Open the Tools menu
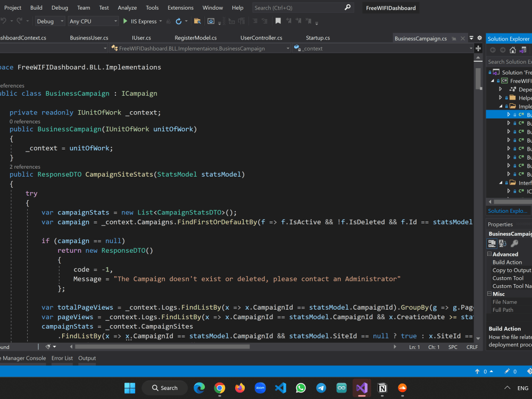This screenshot has width=532, height=399. (152, 7)
